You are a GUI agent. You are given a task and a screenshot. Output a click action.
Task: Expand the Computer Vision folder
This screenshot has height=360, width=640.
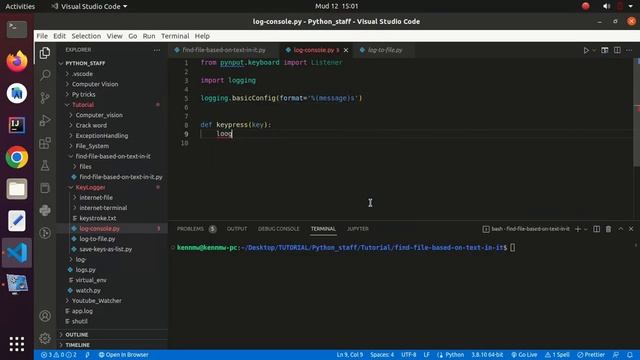[95, 84]
